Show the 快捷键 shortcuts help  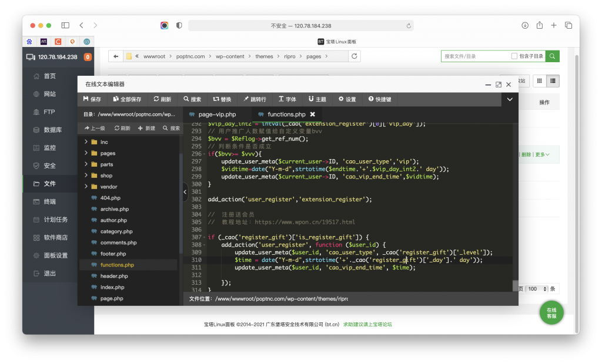380,99
